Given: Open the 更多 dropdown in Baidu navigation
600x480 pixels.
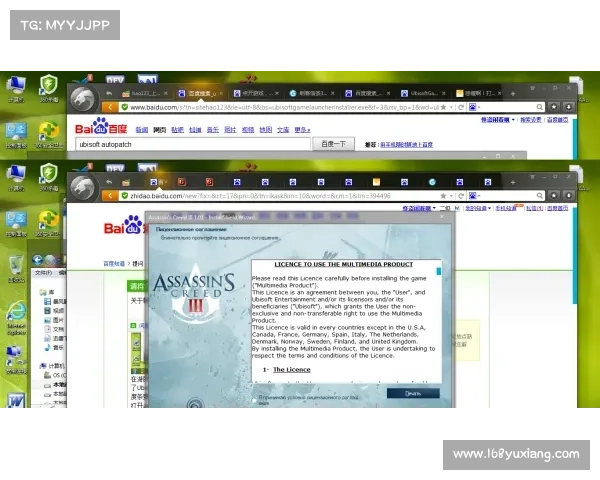Looking at the screenshot, I should coord(302,130).
